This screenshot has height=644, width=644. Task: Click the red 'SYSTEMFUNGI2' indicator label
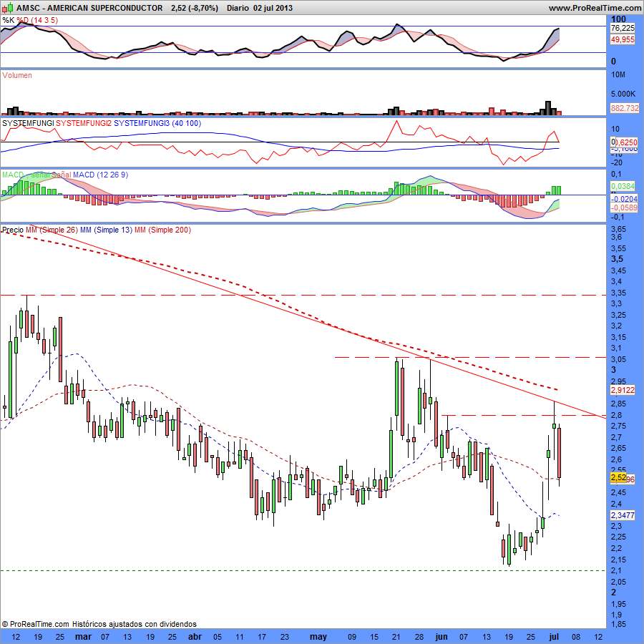(84, 123)
